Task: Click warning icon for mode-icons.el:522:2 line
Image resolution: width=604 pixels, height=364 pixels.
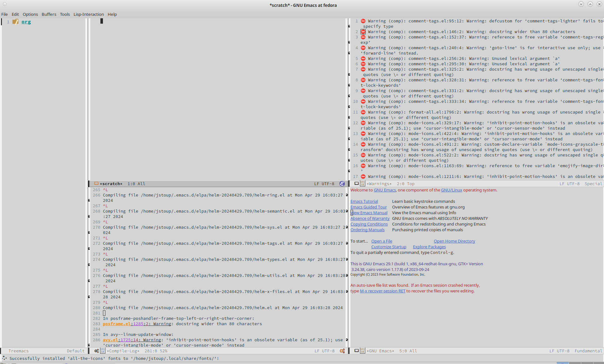Action: (x=363, y=155)
